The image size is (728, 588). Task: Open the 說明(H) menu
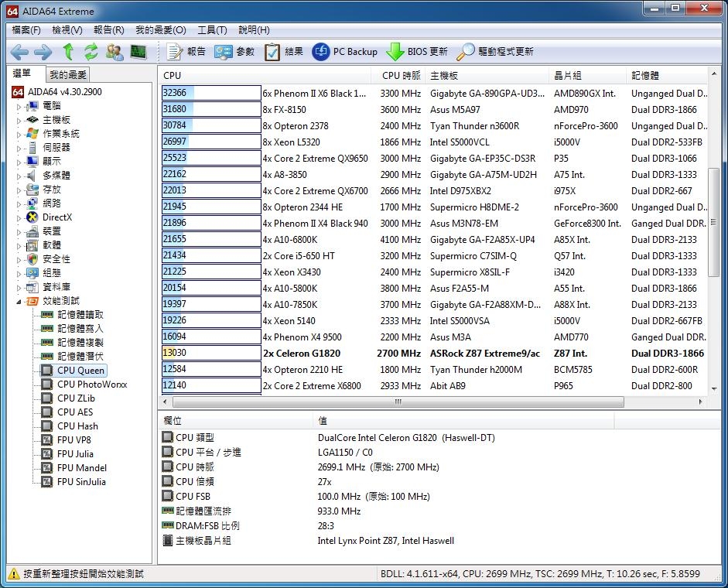pos(254,30)
